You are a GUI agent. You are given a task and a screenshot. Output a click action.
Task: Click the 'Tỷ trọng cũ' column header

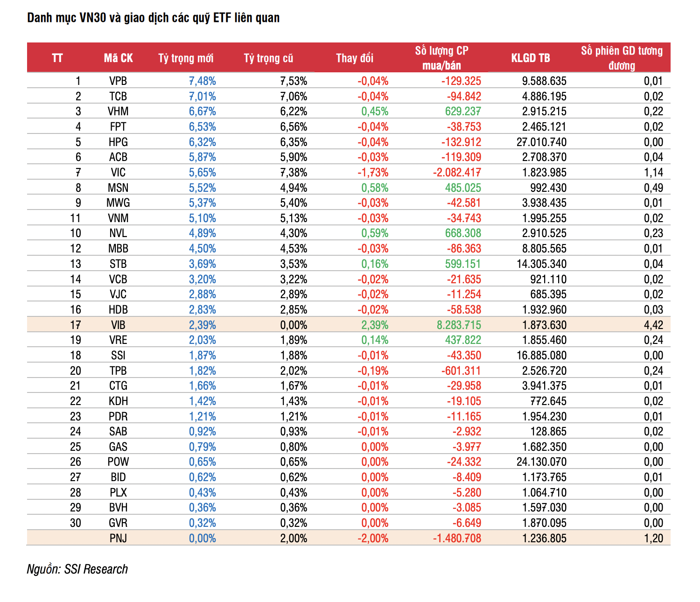click(x=268, y=58)
